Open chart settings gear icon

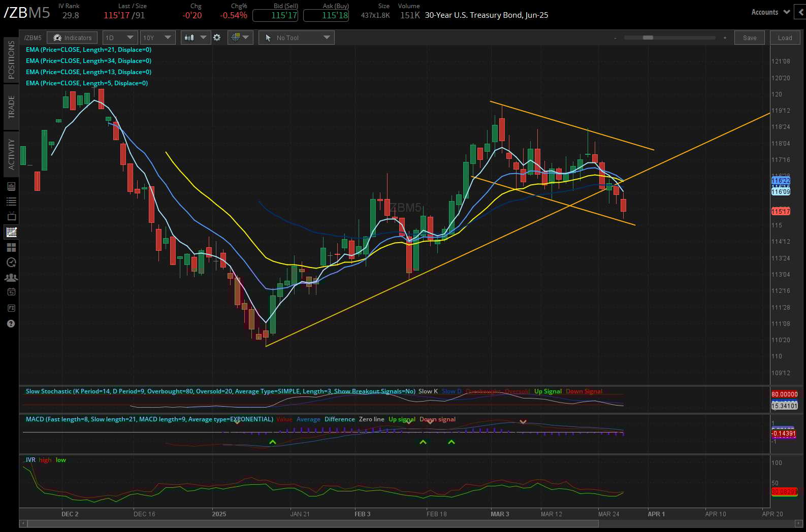[217, 38]
